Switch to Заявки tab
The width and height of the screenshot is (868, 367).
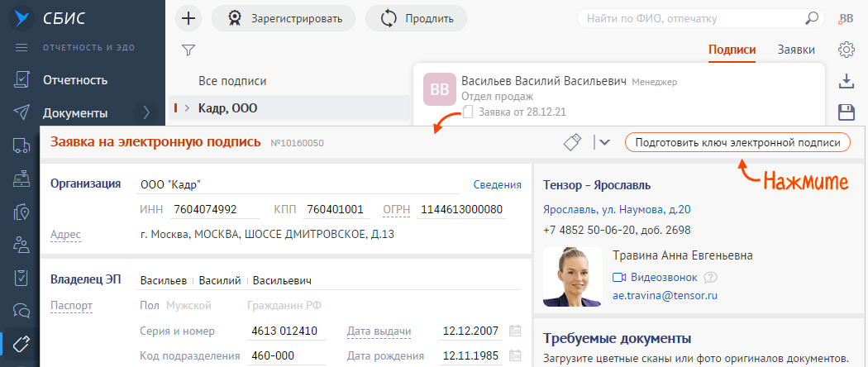coord(796,50)
